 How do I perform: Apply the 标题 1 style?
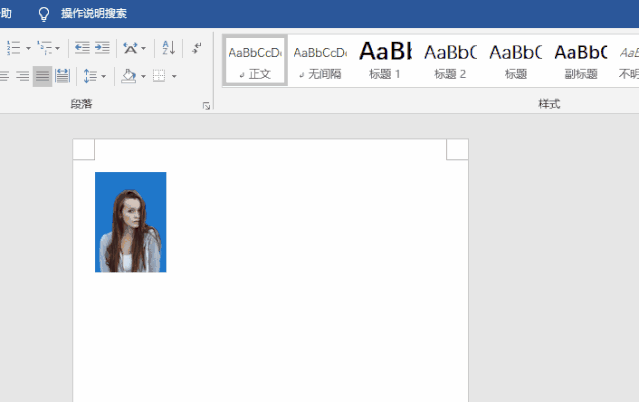385,60
